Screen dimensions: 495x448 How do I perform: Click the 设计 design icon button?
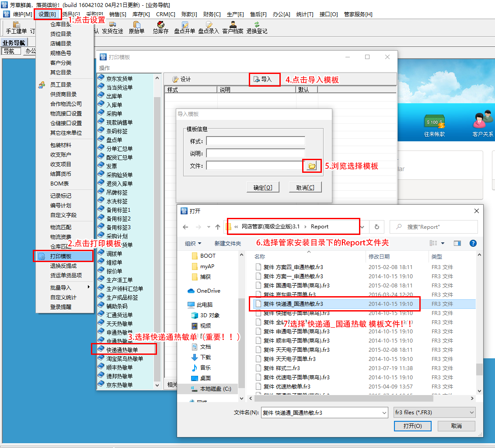click(x=181, y=79)
